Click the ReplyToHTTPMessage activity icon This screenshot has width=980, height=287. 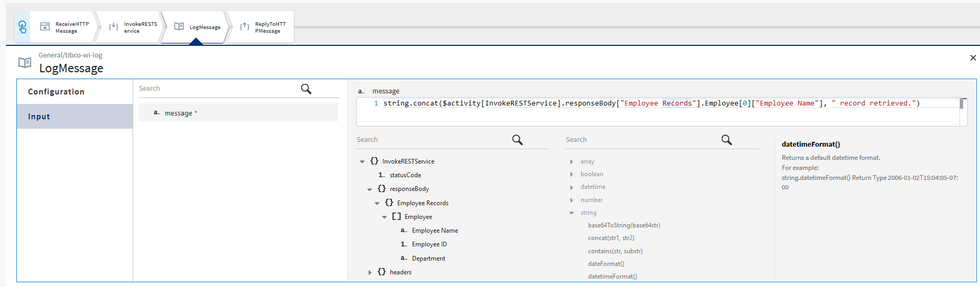click(x=245, y=27)
